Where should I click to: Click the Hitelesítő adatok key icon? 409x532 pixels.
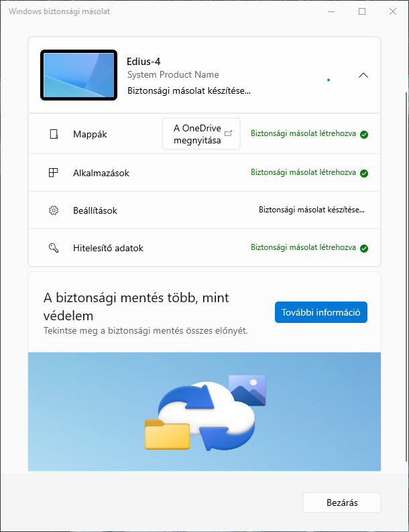54,248
